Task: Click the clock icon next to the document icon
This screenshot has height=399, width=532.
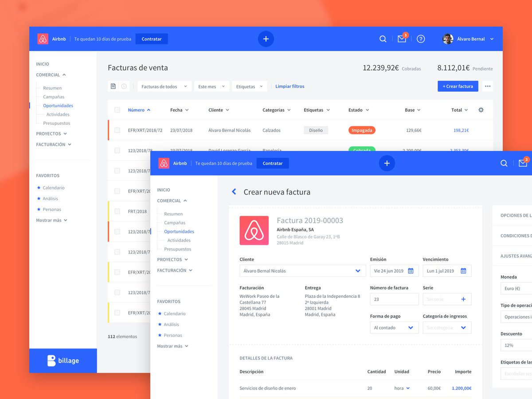Action: click(x=124, y=86)
